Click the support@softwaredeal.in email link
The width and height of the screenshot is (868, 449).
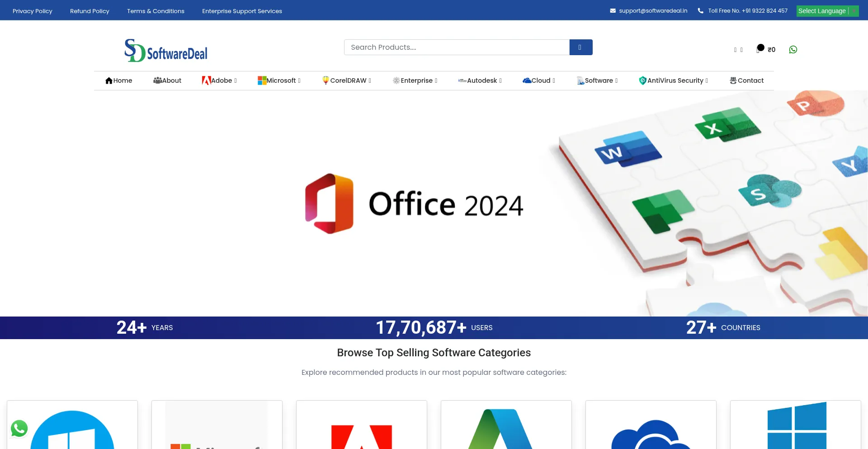pos(653,11)
